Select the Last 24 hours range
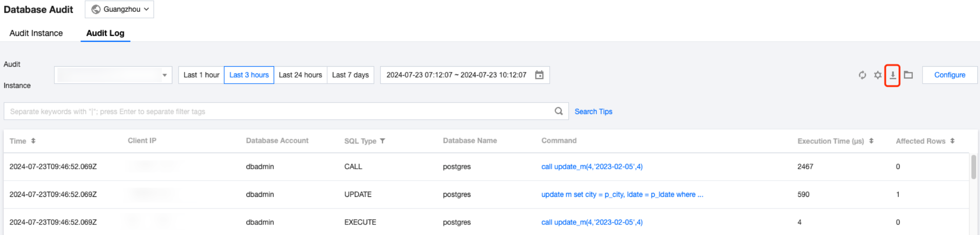The height and width of the screenshot is (235, 980). (x=300, y=75)
